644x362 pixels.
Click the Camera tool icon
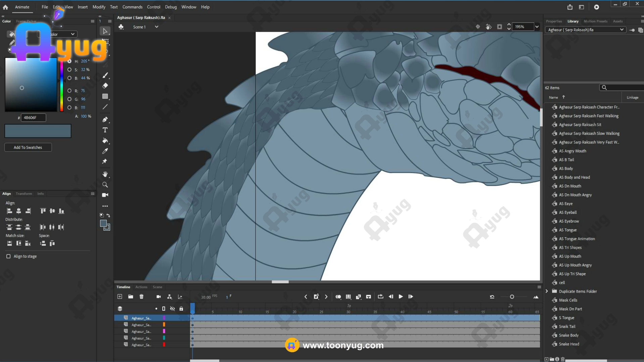pyautogui.click(x=105, y=195)
